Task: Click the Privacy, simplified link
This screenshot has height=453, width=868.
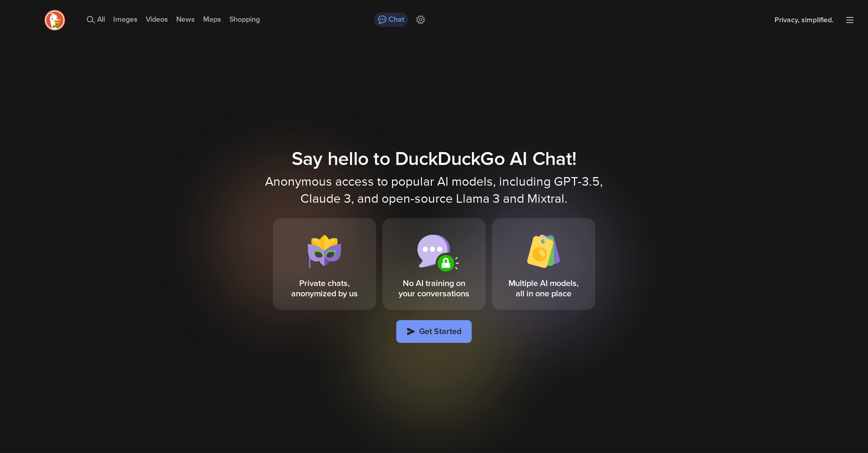Action: coord(803,19)
